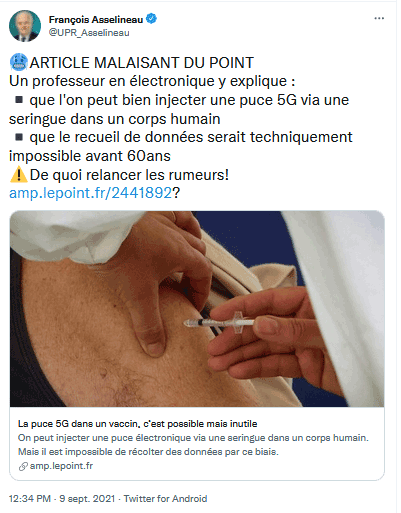Open the @UPR_Asselineau handle

click(x=89, y=33)
